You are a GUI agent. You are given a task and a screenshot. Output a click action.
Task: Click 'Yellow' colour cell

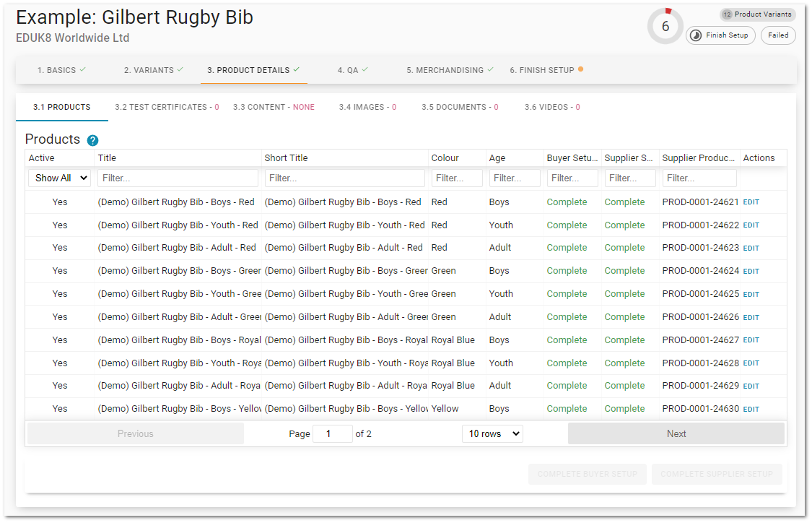coord(445,409)
